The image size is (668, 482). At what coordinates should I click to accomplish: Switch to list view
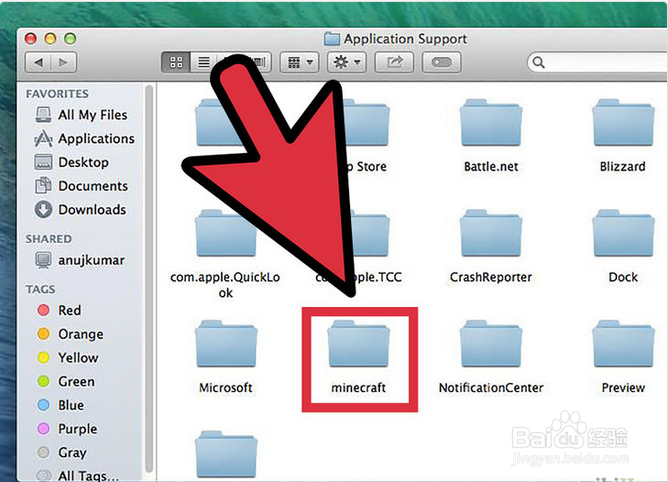pos(204,63)
